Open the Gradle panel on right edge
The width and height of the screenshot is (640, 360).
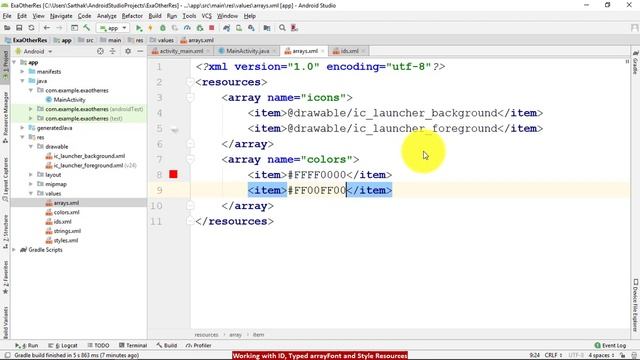tap(635, 63)
